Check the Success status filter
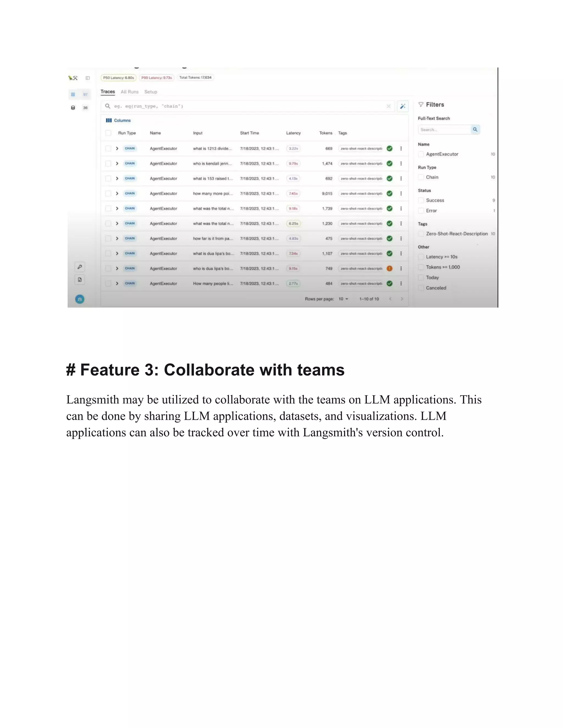The height and width of the screenshot is (728, 563). [421, 200]
